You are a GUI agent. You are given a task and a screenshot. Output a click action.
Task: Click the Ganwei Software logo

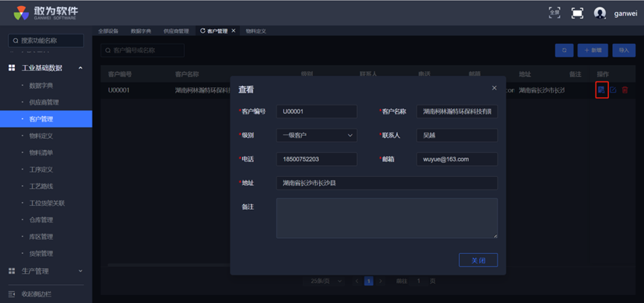[x=45, y=13]
